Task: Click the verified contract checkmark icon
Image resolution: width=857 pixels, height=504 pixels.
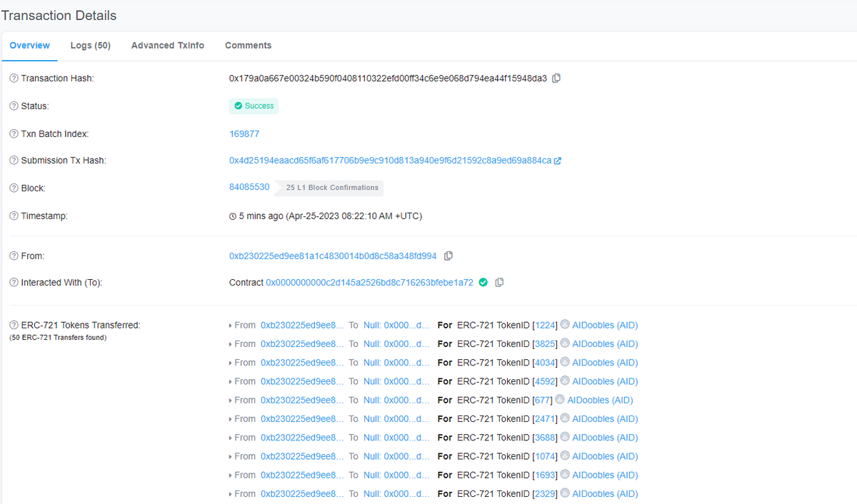Action: (x=483, y=282)
